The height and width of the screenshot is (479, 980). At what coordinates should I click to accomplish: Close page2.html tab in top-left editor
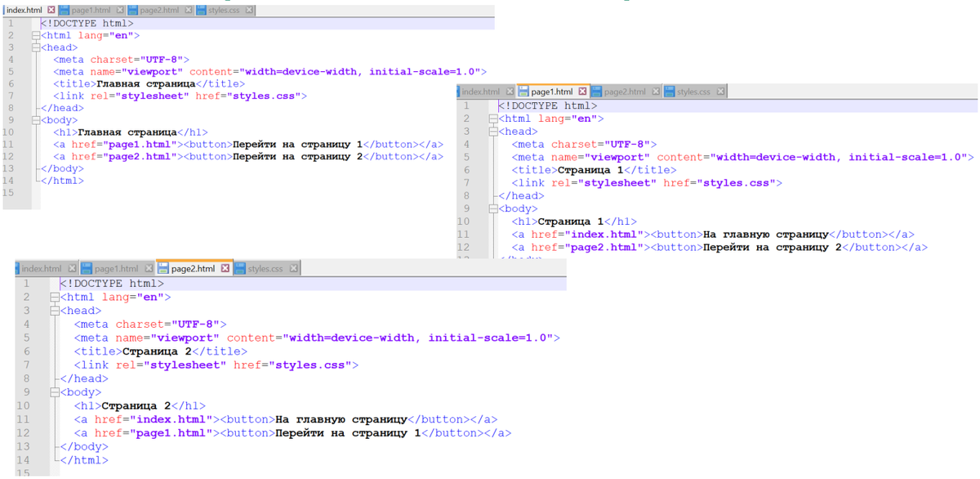point(188,11)
